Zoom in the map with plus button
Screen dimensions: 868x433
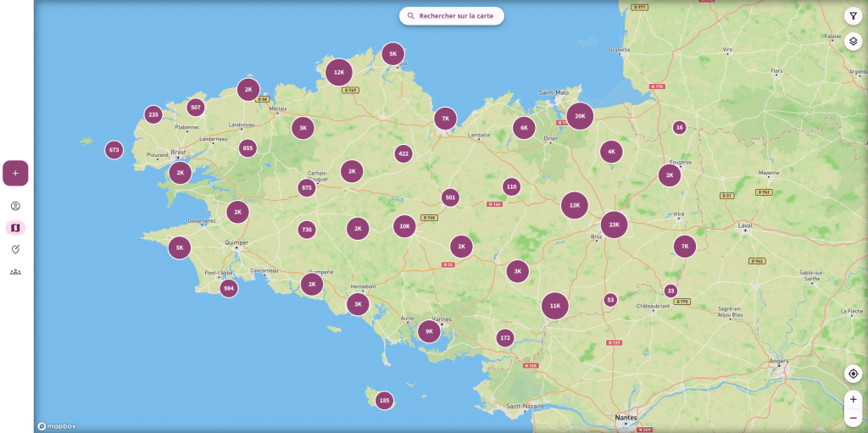pyautogui.click(x=854, y=399)
